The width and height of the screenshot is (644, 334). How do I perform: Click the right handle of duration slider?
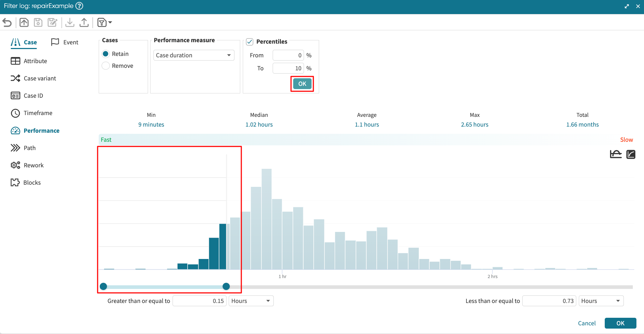226,286
